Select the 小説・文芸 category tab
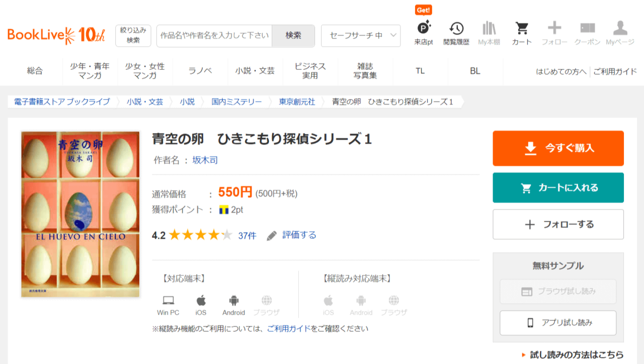Screen dimensions: 644x364 pos(255,71)
